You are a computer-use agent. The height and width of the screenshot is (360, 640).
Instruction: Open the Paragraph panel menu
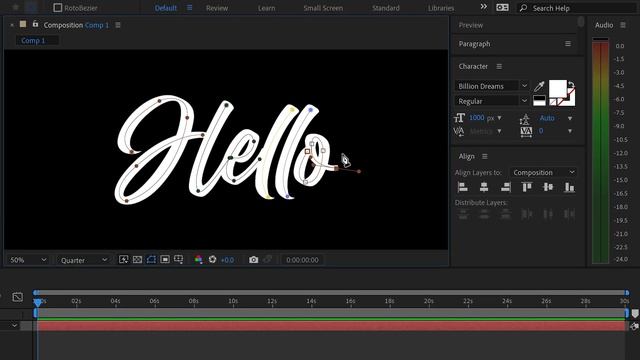568,44
